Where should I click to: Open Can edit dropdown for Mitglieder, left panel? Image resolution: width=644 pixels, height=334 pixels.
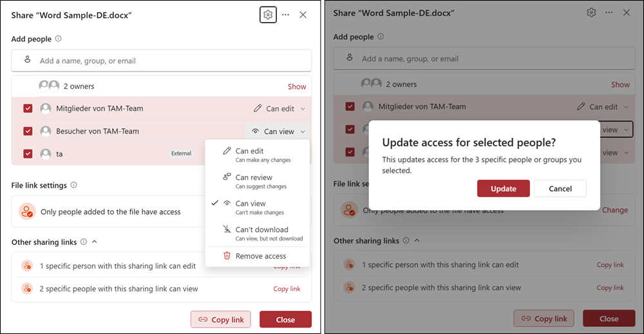coord(279,108)
